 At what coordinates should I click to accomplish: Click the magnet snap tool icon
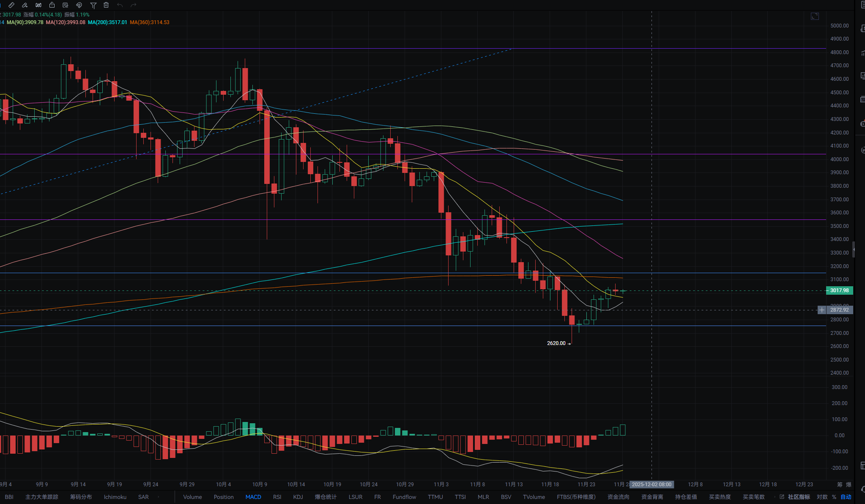tap(79, 5)
